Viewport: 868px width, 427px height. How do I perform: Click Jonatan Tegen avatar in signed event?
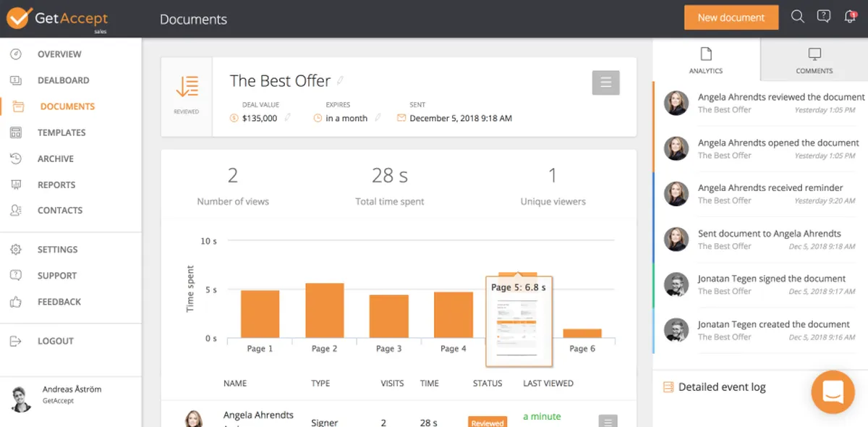tap(676, 284)
